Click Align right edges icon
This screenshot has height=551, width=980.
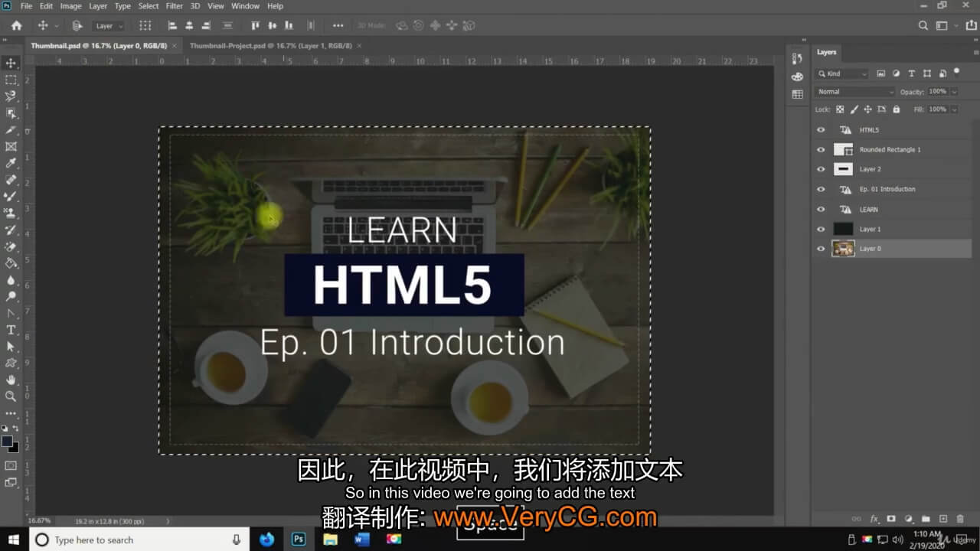206,25
